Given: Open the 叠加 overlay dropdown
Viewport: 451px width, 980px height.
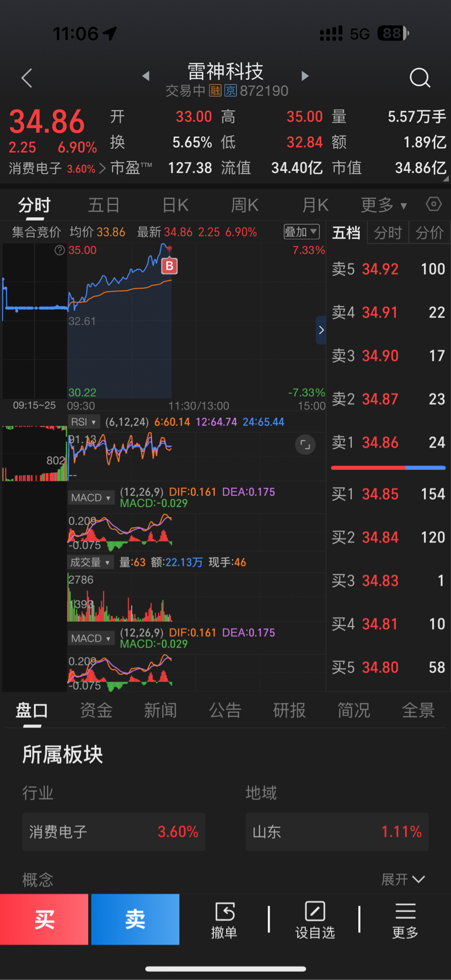Looking at the screenshot, I should [301, 232].
